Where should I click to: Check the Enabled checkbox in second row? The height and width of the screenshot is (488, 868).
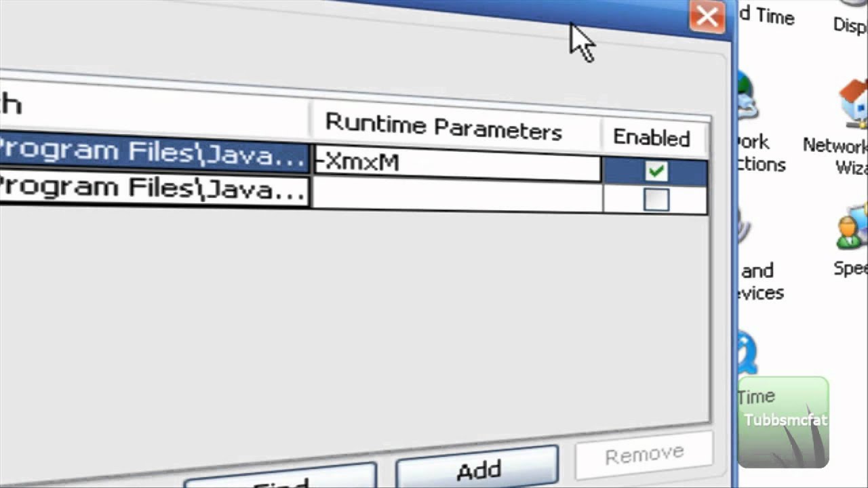656,200
